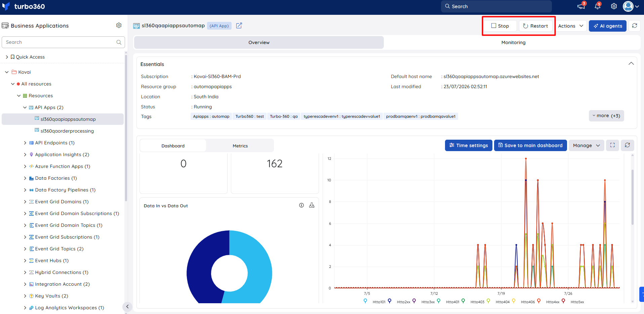Focus the top bar Search field
The image size is (644, 314).
coord(496,6)
